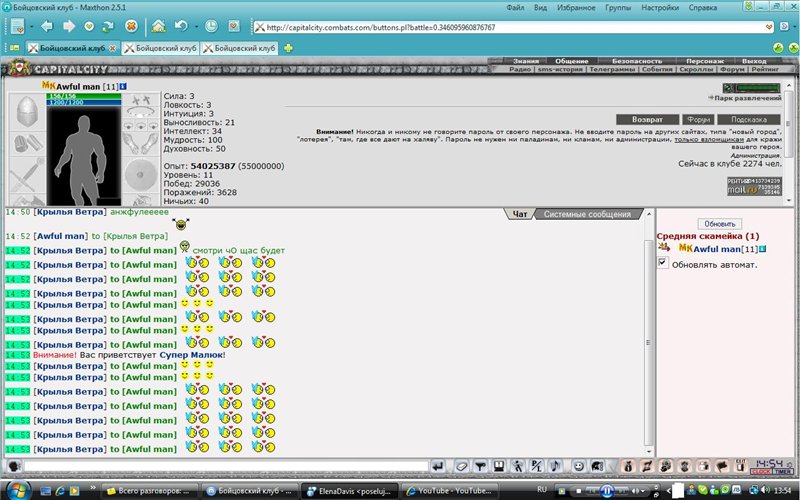Screen dimensions: 800x500
Task: Open the Персонаж game menu section
Action: tap(705, 61)
